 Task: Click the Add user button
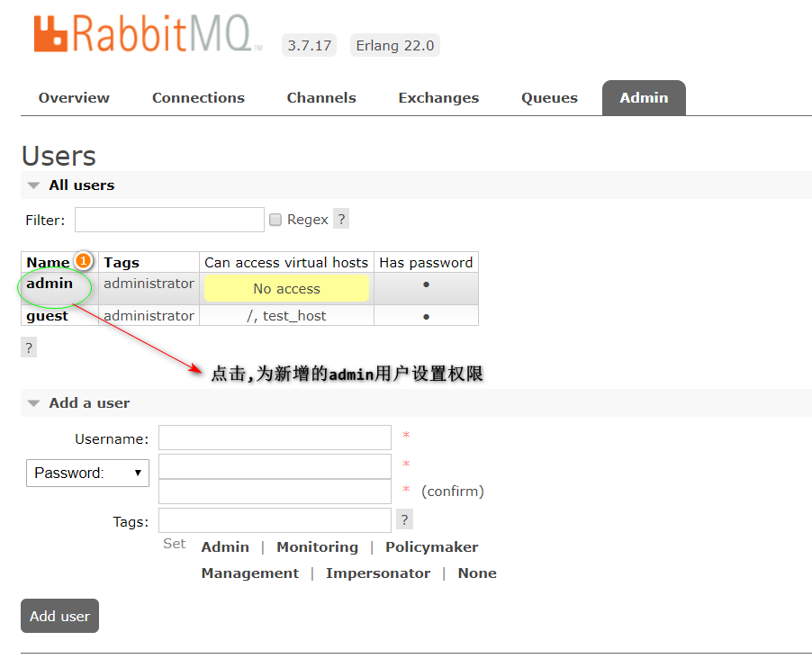click(x=59, y=616)
